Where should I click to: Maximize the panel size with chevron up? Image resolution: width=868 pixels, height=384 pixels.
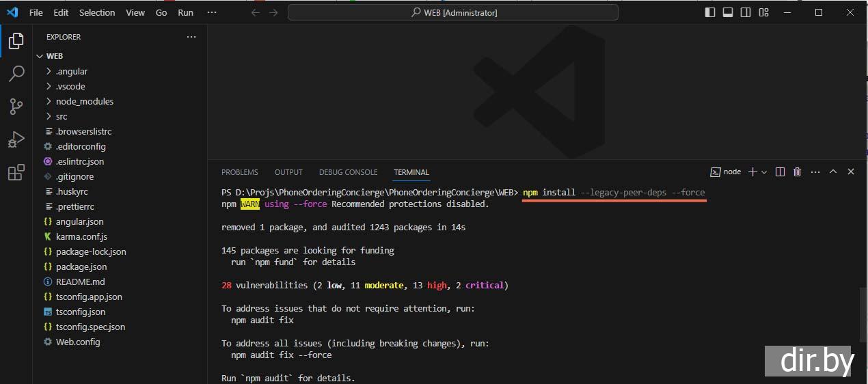coord(832,172)
